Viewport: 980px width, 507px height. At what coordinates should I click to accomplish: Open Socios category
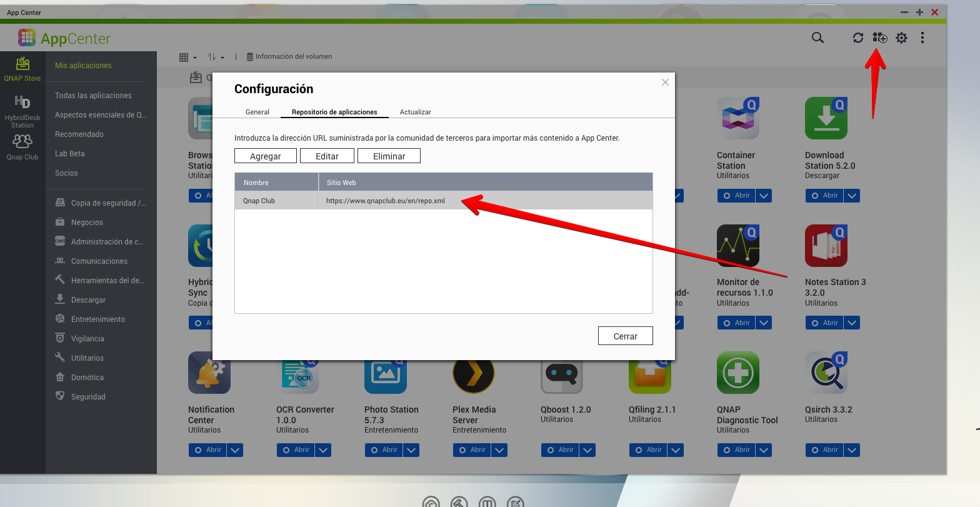tap(66, 173)
